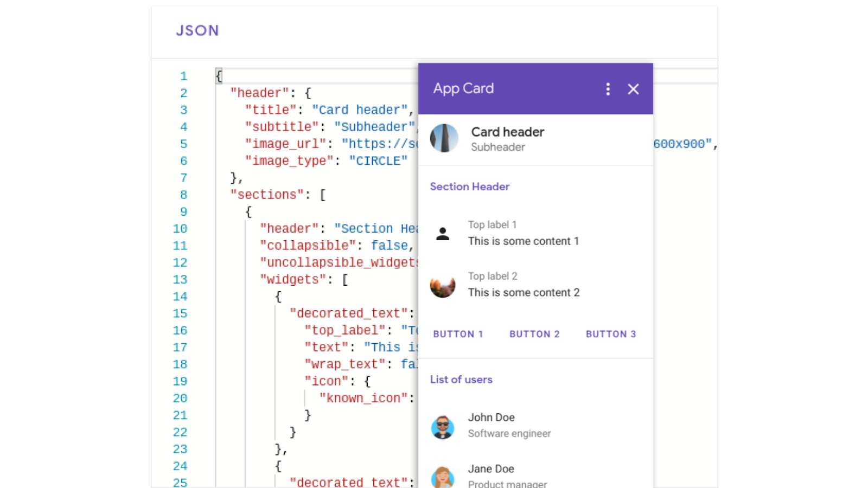Screen dimensions: 868x488
Task: Click the "CIRCLE" value in the JSON
Action: (x=378, y=161)
